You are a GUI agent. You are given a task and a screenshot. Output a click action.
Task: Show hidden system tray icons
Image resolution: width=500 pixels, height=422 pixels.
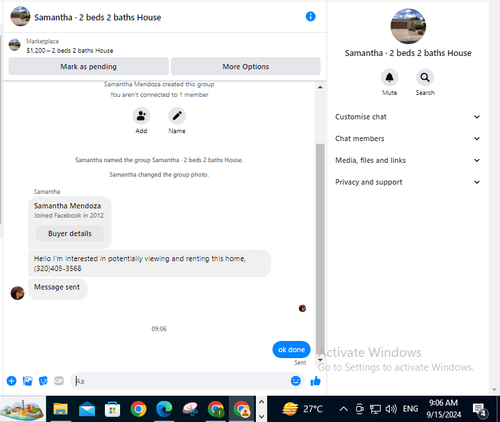point(343,409)
